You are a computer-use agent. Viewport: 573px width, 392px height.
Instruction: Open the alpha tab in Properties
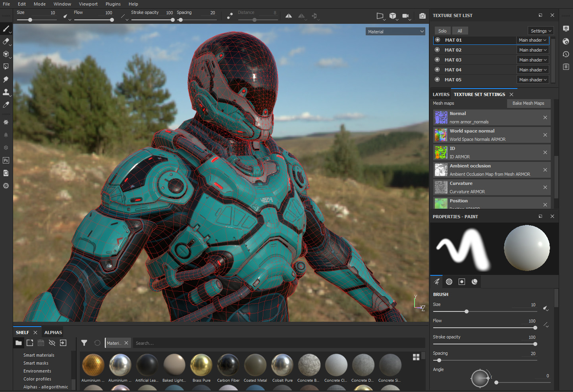[449, 281]
